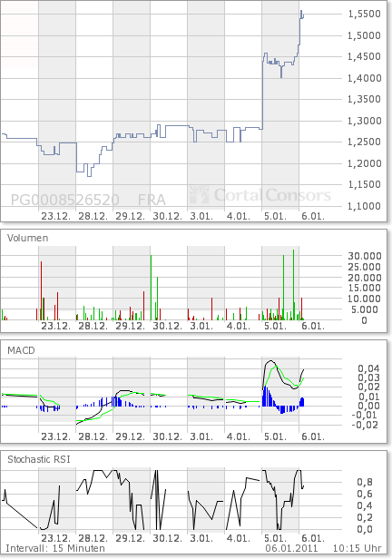The image size is (392, 559).
Task: Select the 0,8 Stochastic RSI axis label
Action: coord(365,483)
